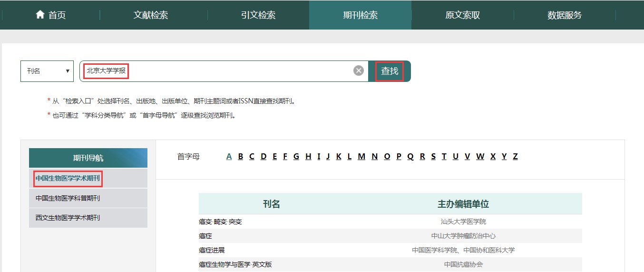Select the 期刊检索 tab
The height and width of the screenshot is (272, 644).
pos(360,15)
